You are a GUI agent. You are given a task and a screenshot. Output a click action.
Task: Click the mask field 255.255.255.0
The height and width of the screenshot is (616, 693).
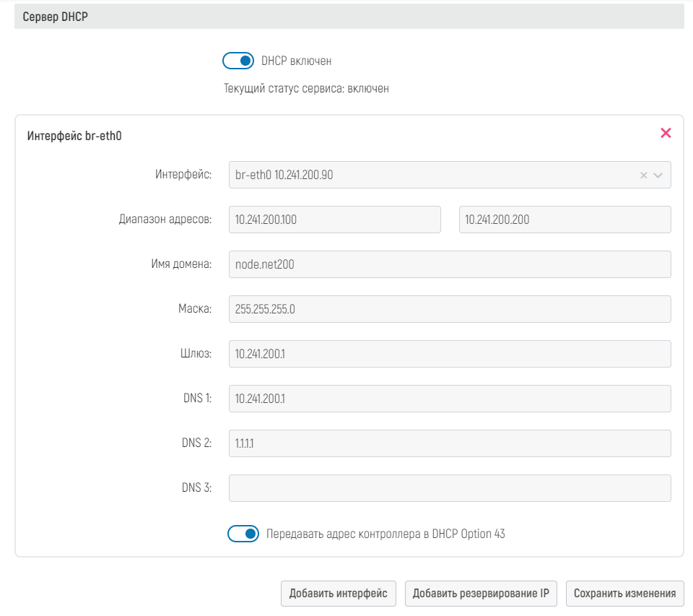449,309
